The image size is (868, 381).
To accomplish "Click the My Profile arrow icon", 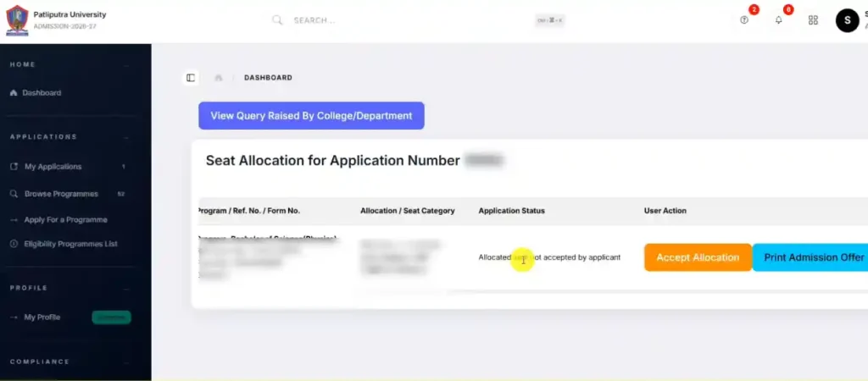I will click(x=14, y=317).
